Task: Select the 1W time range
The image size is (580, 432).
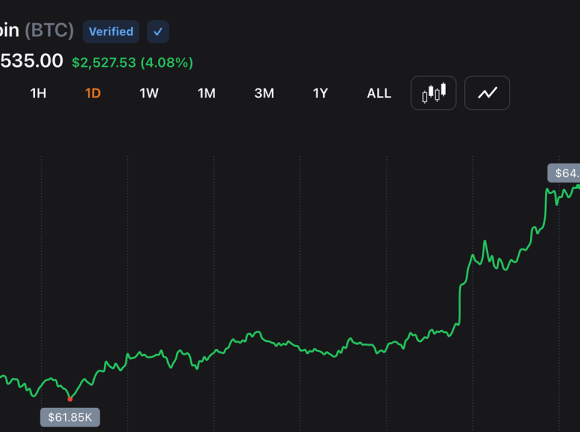Action: coord(149,93)
